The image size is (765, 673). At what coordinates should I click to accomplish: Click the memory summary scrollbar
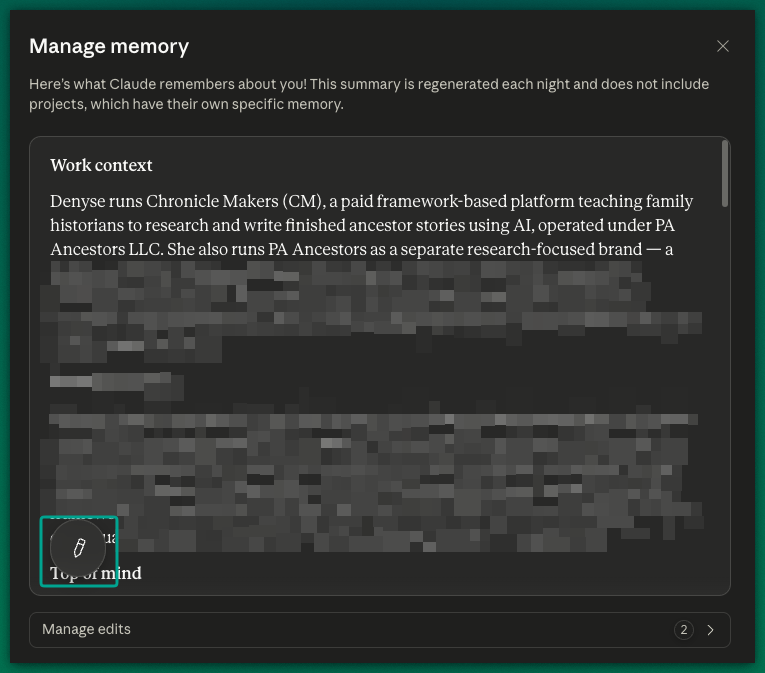pos(725,174)
